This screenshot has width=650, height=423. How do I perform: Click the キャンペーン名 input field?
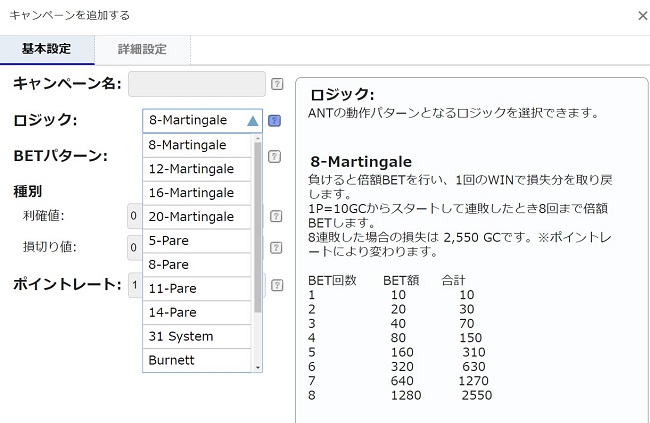(x=197, y=84)
